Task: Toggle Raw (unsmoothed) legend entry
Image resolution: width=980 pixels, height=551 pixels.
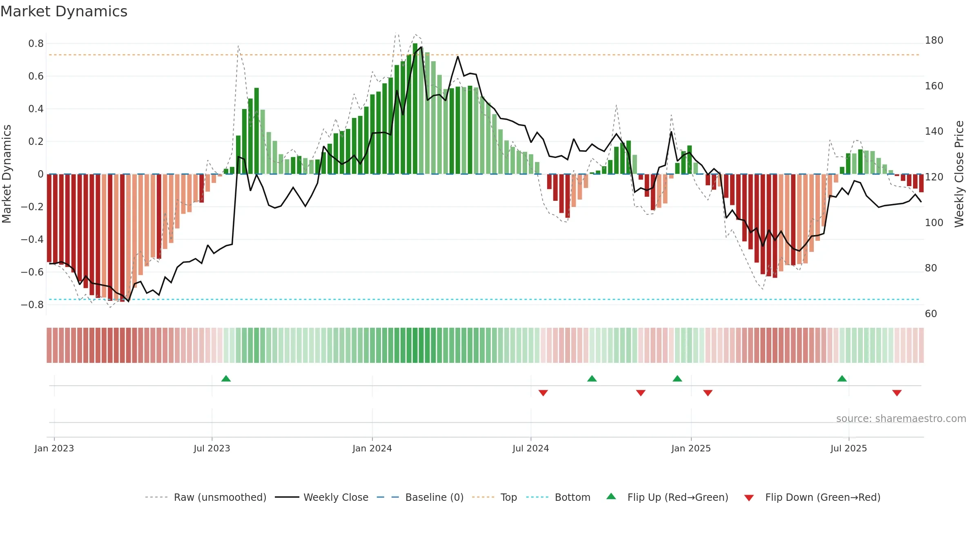Action: (205, 497)
